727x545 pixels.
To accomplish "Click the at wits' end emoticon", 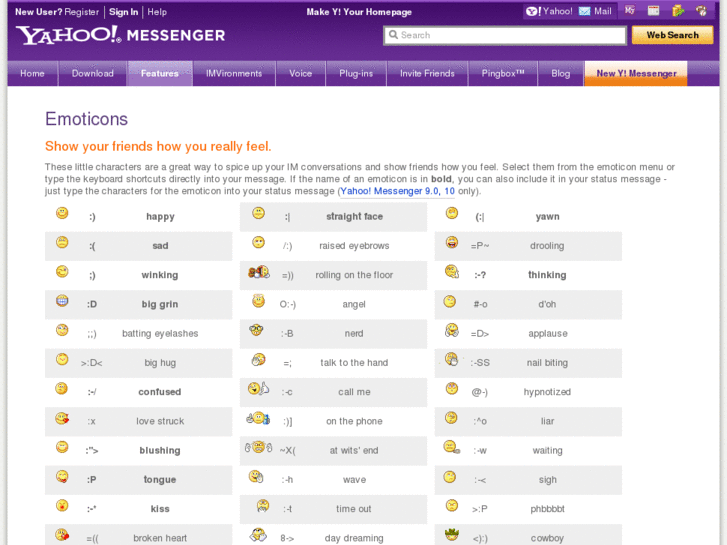I will 258,447.
